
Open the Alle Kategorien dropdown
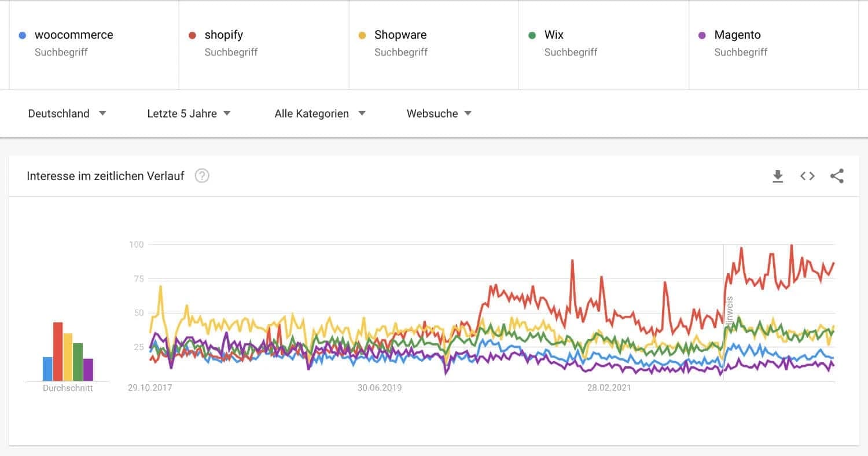[x=319, y=113]
